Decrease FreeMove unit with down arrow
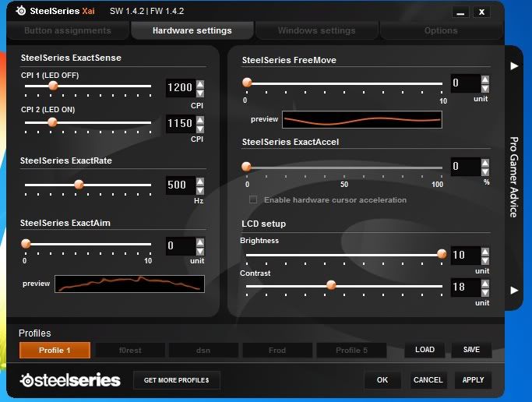Screen dimensions: 532x402 coord(485,89)
